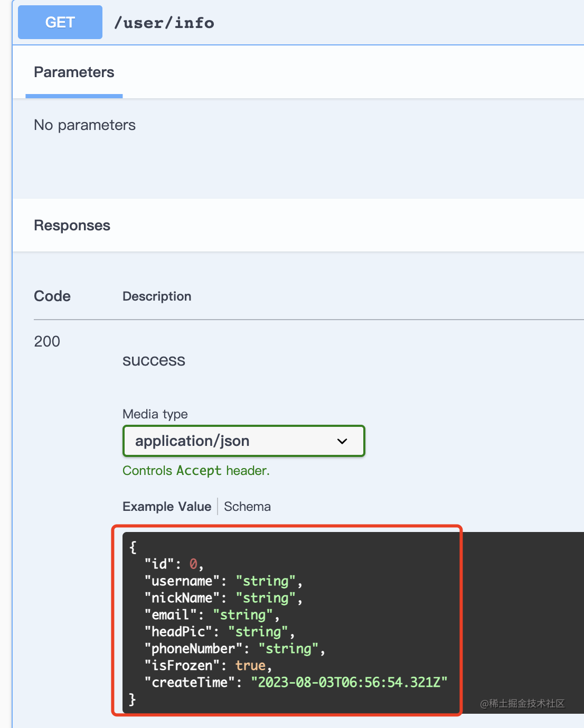Click the "phoneNumber" key in example JSON
This screenshot has width=584, height=728.
point(193,649)
